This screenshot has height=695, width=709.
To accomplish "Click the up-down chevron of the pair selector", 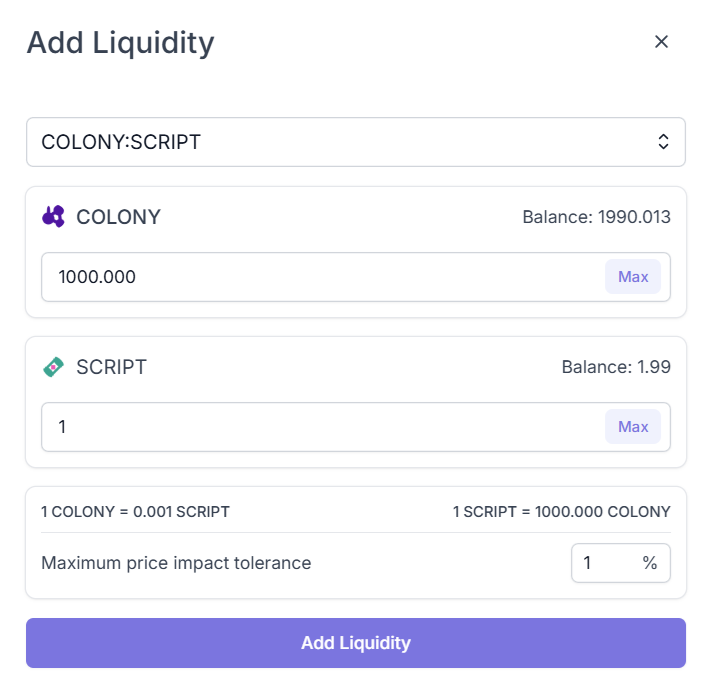I will [x=663, y=142].
